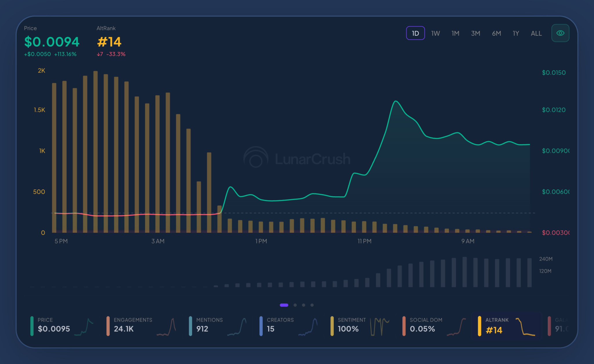This screenshot has width=594, height=364.
Task: Switch chart to 6M range
Action: point(496,33)
